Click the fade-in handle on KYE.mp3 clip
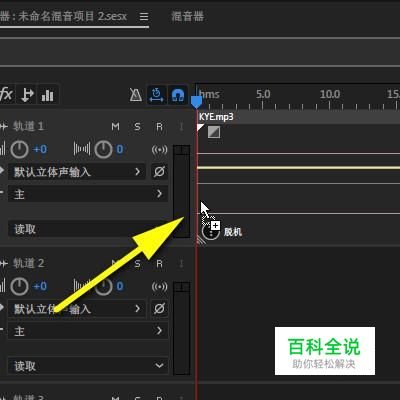Image resolution: width=400 pixels, height=400 pixels. click(214, 132)
